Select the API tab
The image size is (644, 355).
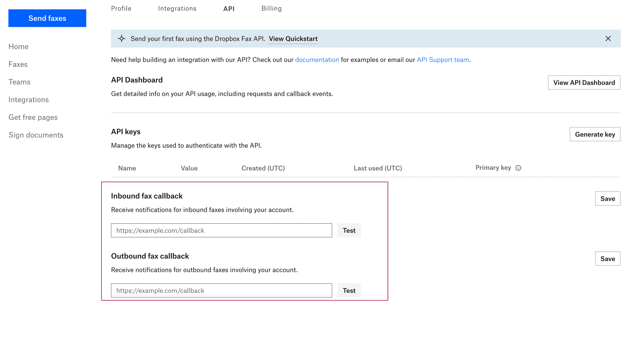click(229, 8)
